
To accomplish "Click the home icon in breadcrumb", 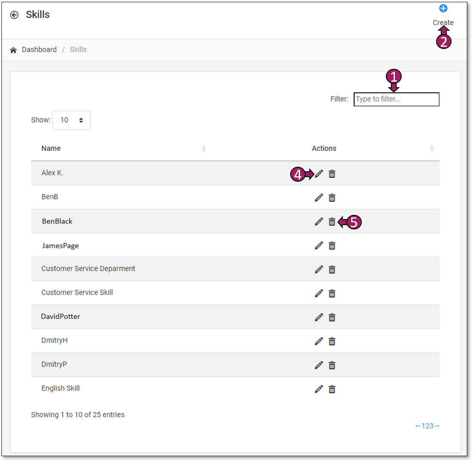I will click(13, 50).
